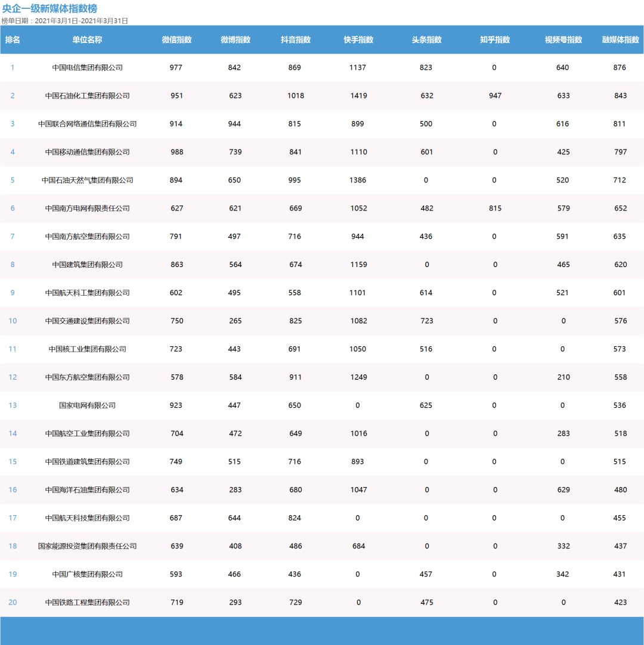
Task: Click 中国电信's 融媒体指数 value 876
Action: pyautogui.click(x=620, y=67)
